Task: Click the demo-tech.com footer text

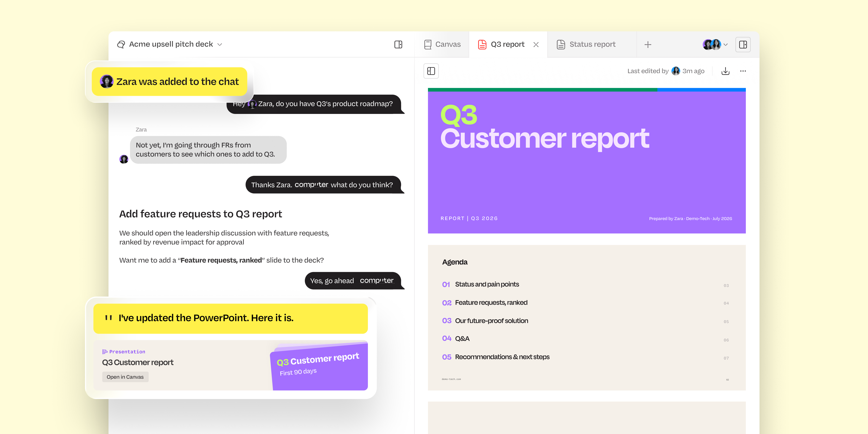Action: [451, 379]
